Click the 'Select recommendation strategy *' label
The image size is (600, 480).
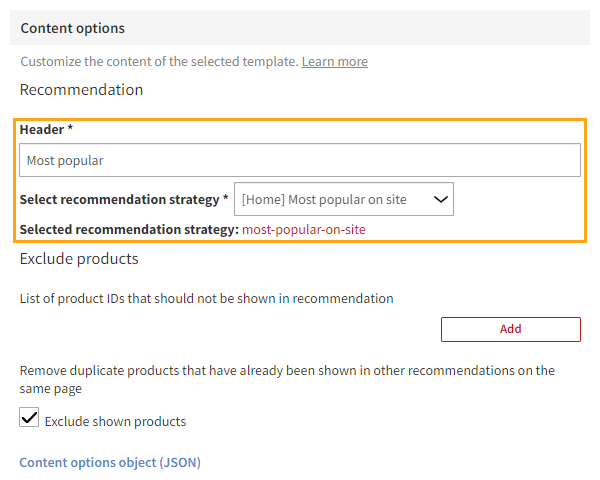120,199
